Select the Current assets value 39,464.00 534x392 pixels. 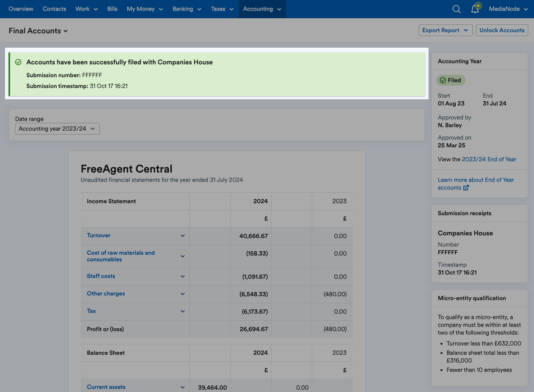[x=213, y=387]
